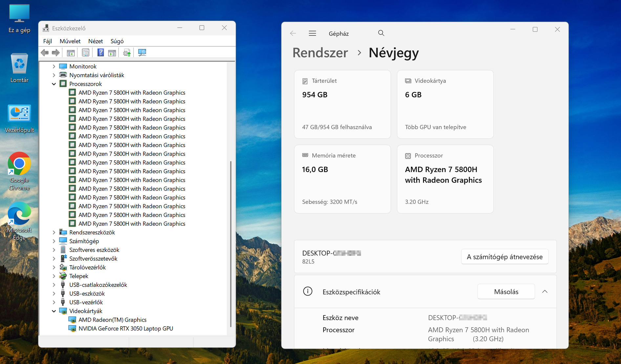Image resolution: width=621 pixels, height=364 pixels.
Task: Open the Súgó menu
Action: pyautogui.click(x=117, y=41)
